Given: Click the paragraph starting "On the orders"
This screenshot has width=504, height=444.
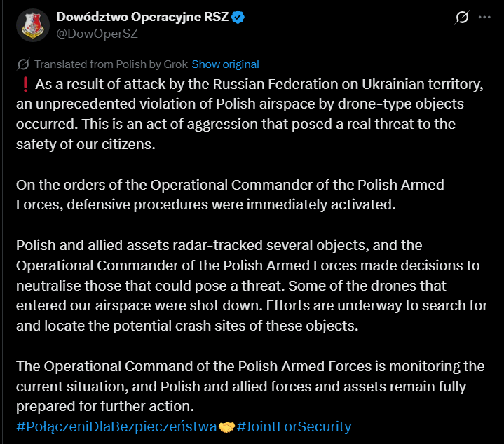Looking at the screenshot, I should tap(230, 195).
